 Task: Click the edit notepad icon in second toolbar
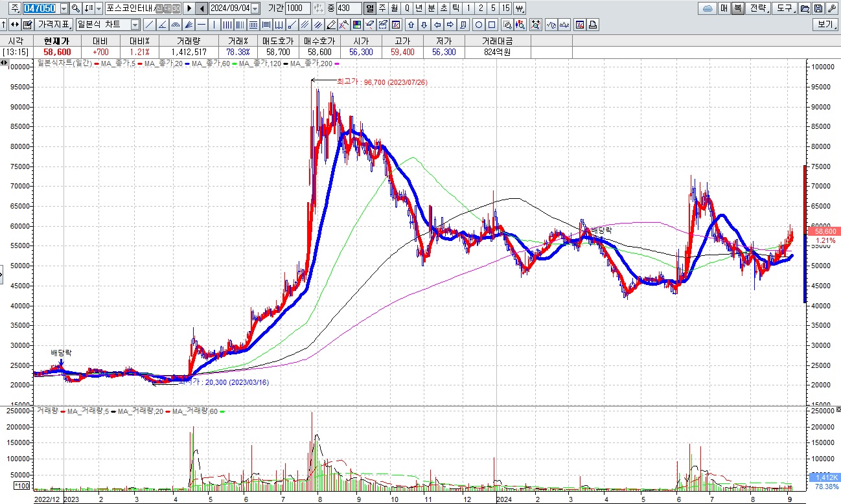[28, 25]
